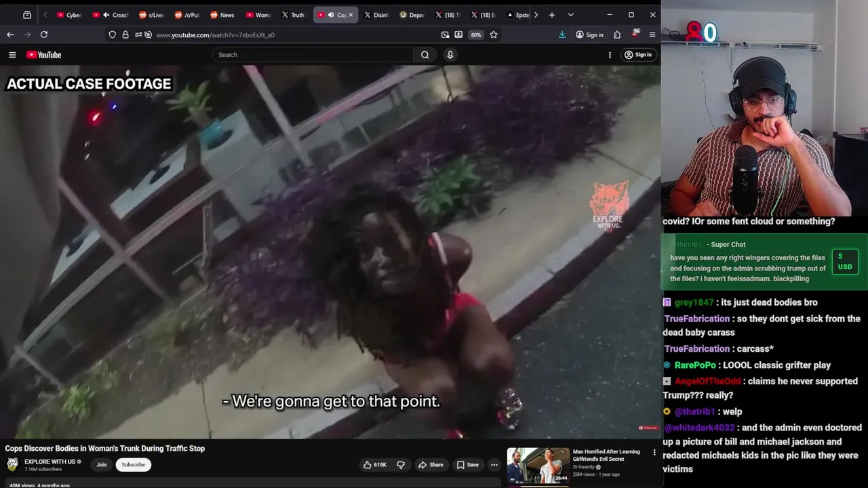
Task: Expand the list all tabs dropdown
Action: pyautogui.click(x=570, y=15)
